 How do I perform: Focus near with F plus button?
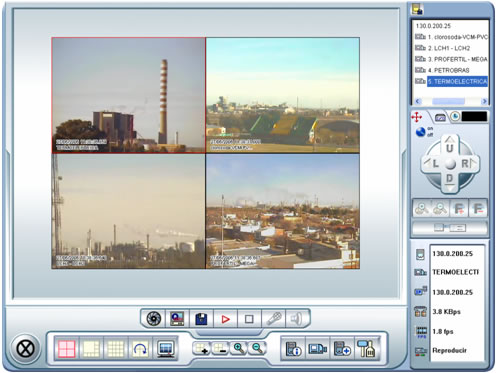(459, 209)
